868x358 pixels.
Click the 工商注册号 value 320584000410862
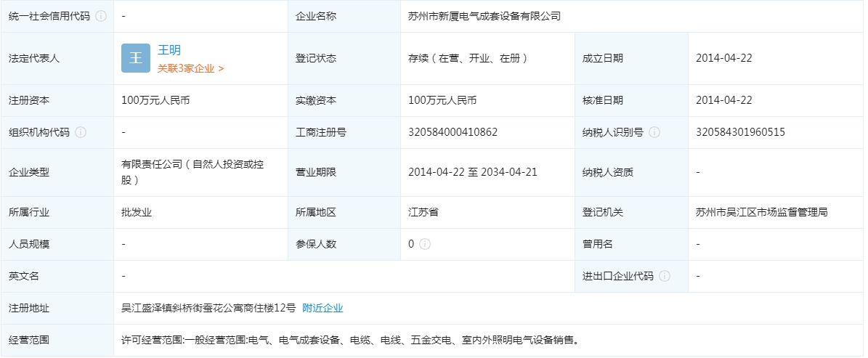tap(453, 132)
